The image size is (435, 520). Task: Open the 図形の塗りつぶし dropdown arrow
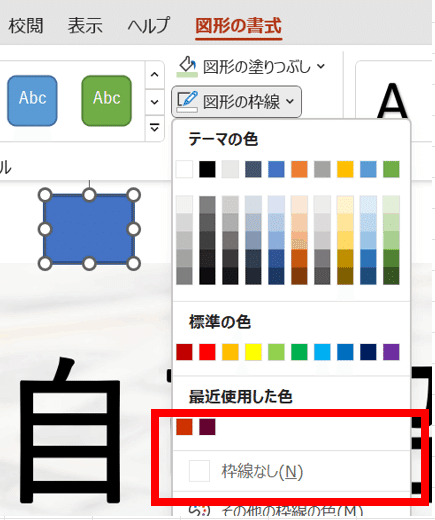[x=321, y=66]
